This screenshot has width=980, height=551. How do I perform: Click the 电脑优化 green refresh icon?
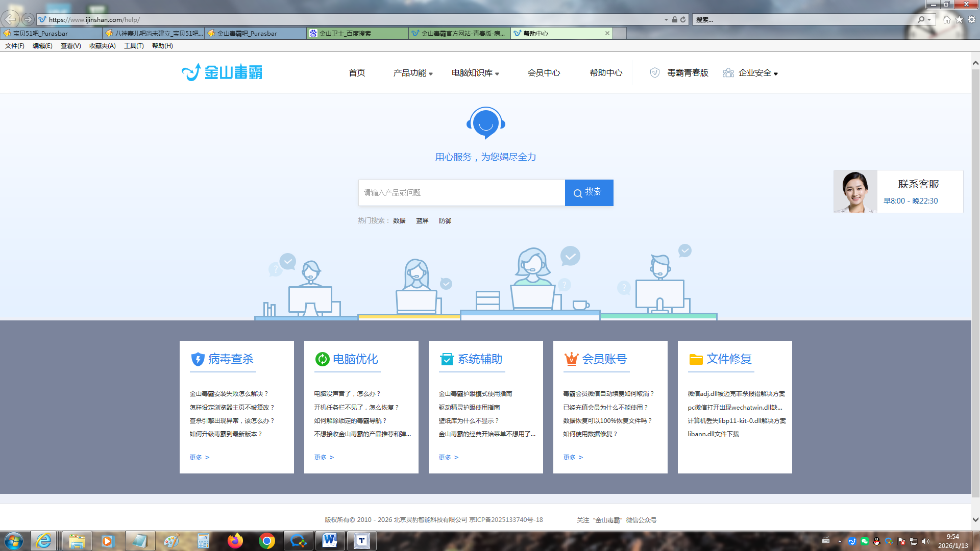[322, 359]
